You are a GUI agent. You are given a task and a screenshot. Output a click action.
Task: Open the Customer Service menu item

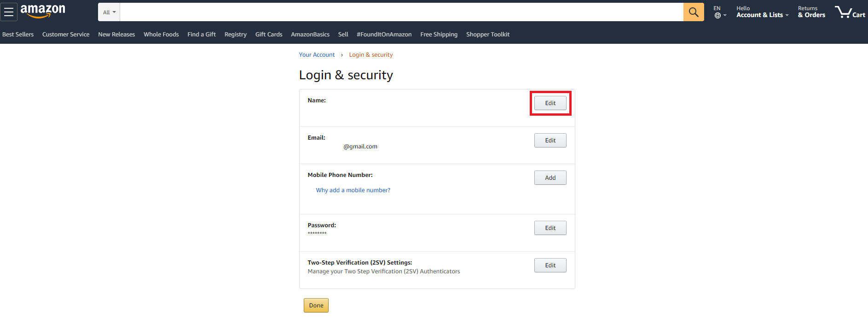(x=65, y=34)
